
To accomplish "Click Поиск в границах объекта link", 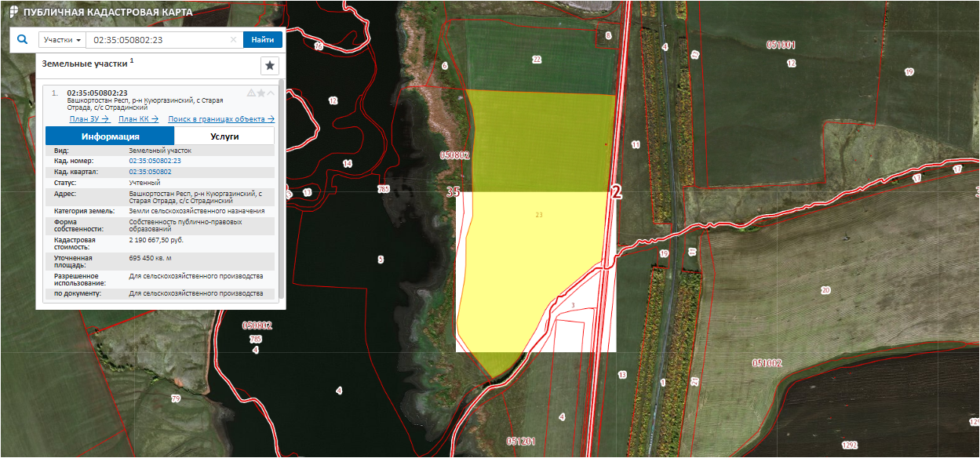I will 220,119.
